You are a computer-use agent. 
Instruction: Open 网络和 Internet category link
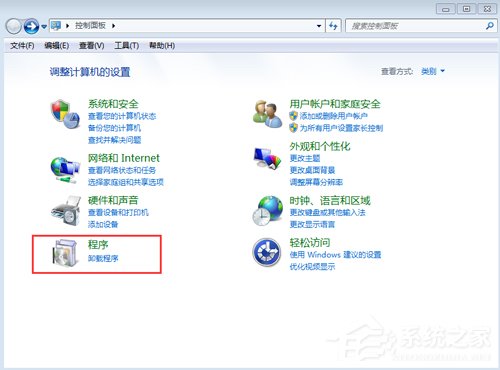124,158
